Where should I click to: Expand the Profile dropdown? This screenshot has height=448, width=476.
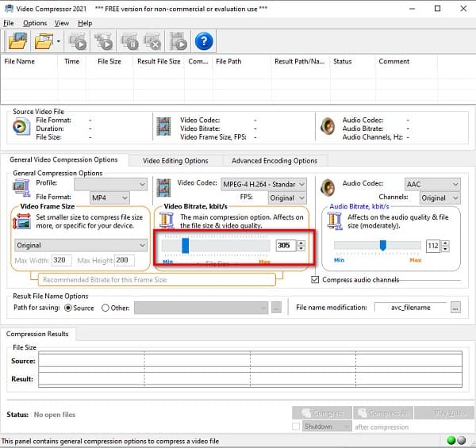click(x=110, y=184)
